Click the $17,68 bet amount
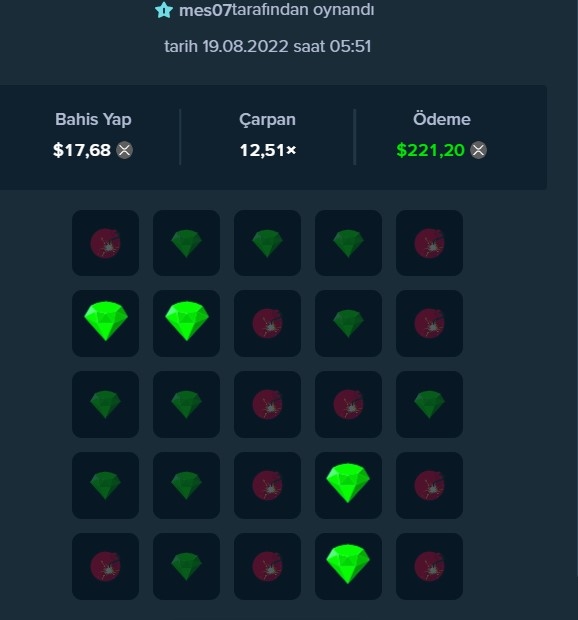 coord(82,150)
